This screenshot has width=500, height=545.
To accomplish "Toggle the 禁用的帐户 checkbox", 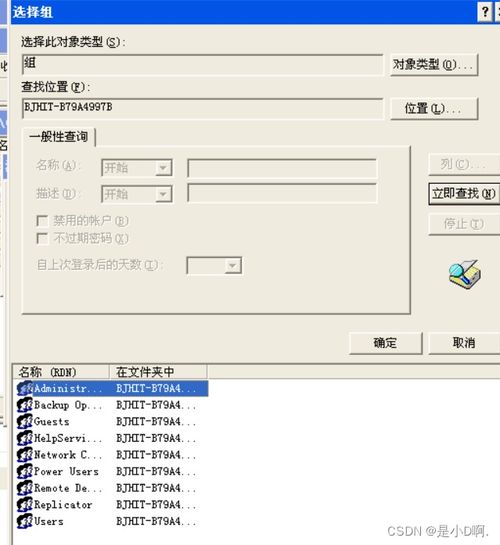I will pos(42,221).
